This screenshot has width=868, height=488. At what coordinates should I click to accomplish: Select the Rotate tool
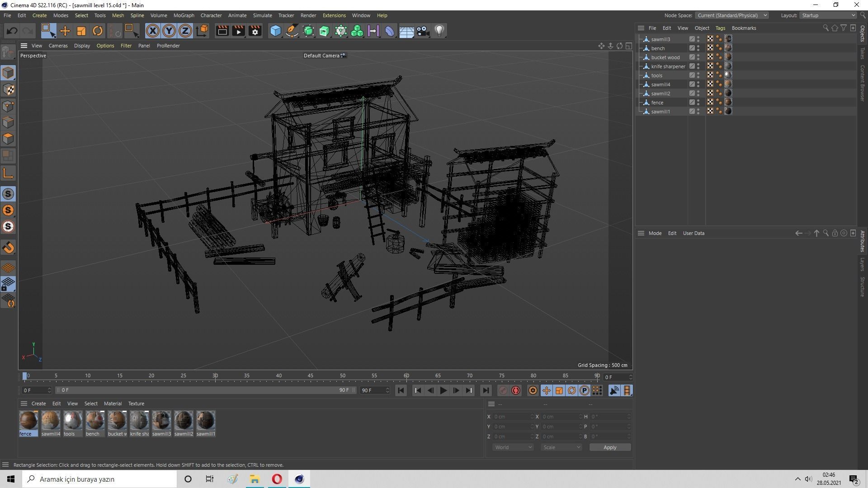pos(98,31)
